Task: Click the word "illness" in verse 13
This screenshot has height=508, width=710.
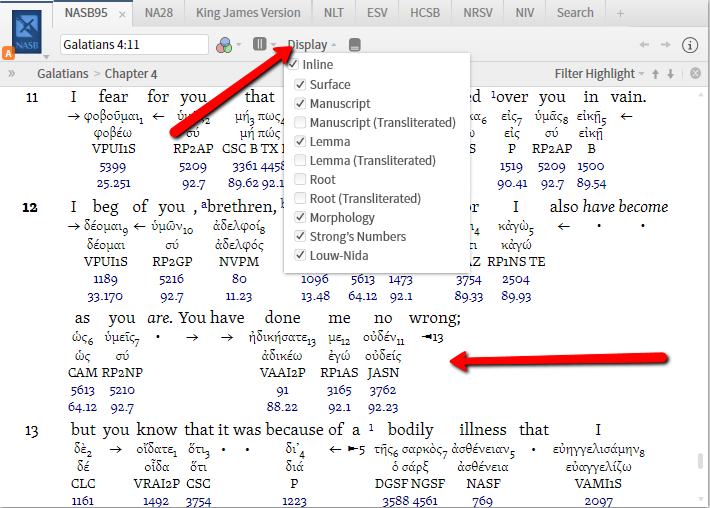Action: pyautogui.click(x=483, y=429)
